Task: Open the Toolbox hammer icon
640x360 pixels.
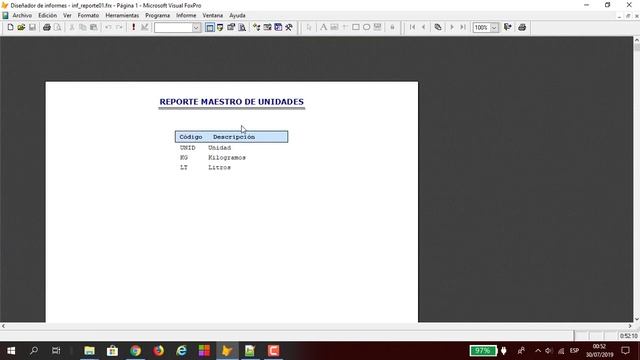Action: (289, 27)
